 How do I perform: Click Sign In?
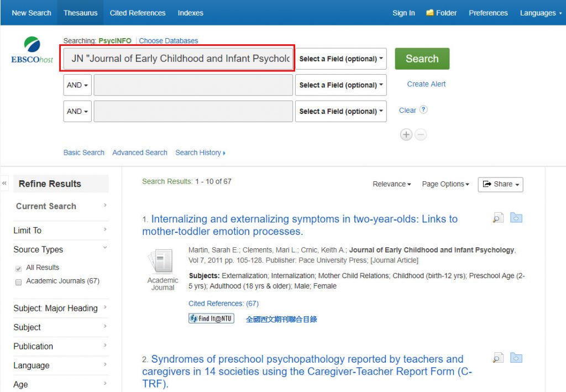coord(403,13)
